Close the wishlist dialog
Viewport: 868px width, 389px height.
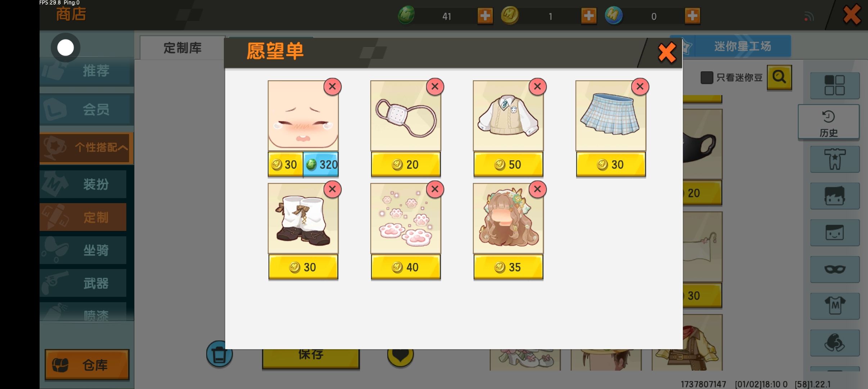point(667,53)
